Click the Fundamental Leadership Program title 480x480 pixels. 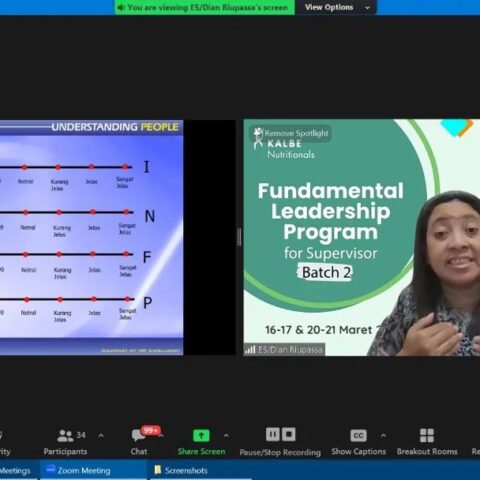point(331,211)
